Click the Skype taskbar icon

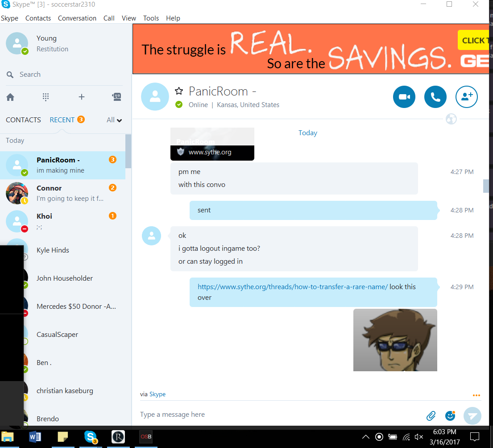[x=91, y=437]
